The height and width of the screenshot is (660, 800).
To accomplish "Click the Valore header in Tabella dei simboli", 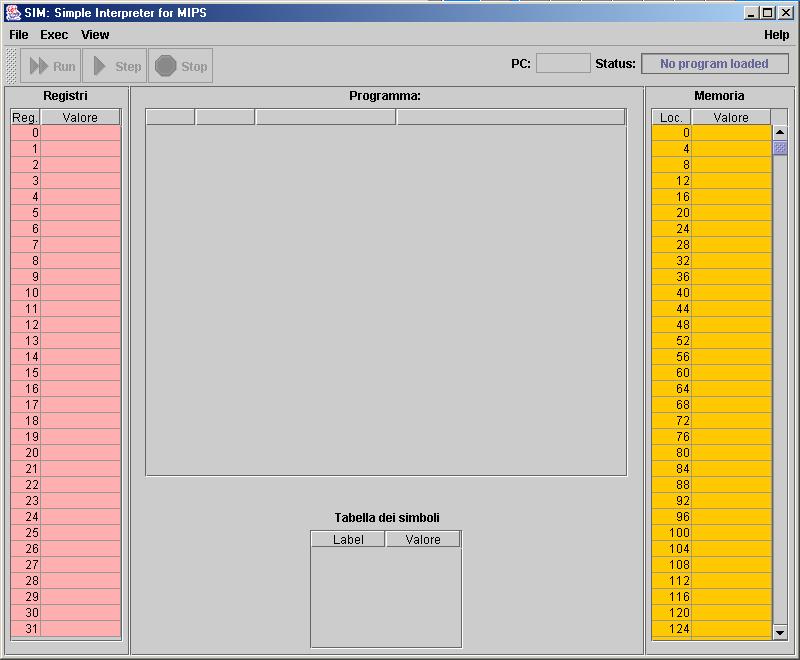I will coord(423,539).
